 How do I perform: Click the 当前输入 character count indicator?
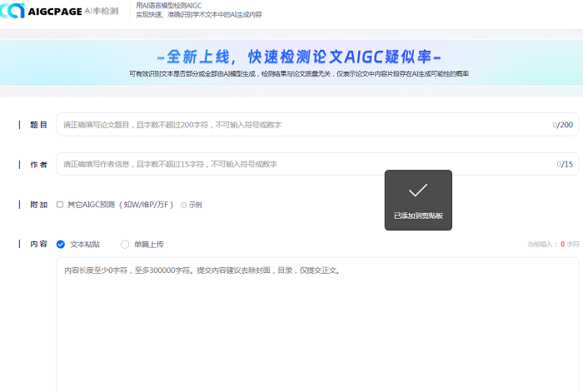pyautogui.click(x=552, y=245)
